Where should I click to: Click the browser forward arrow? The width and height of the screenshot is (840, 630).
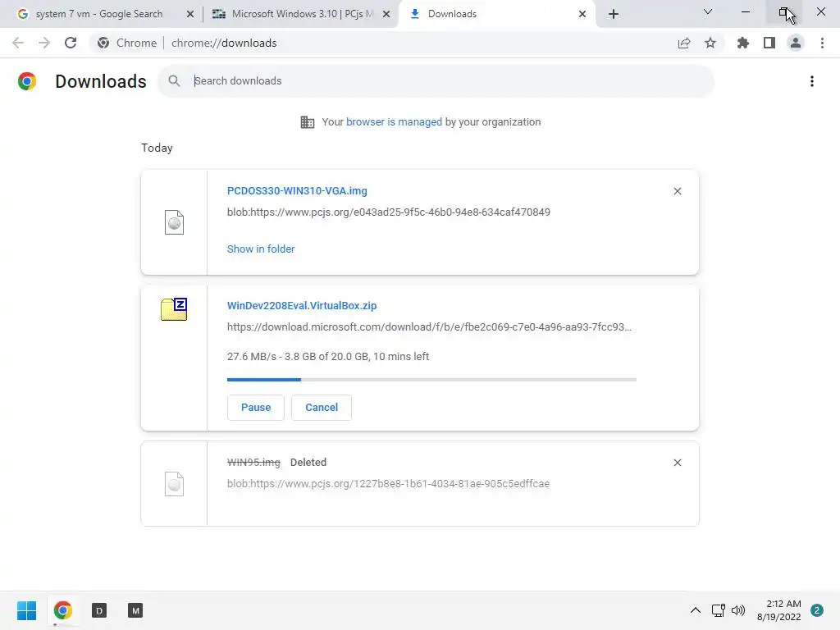44,43
